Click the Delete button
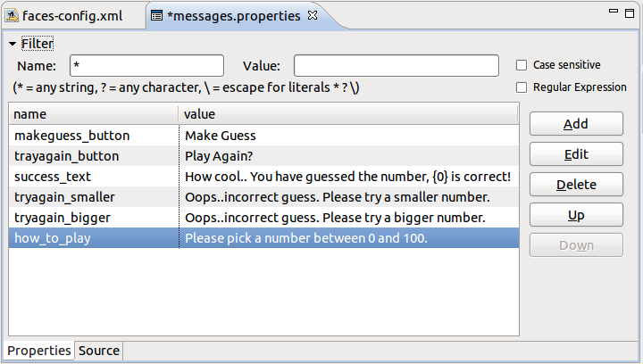This screenshot has height=364, width=643. click(x=576, y=185)
